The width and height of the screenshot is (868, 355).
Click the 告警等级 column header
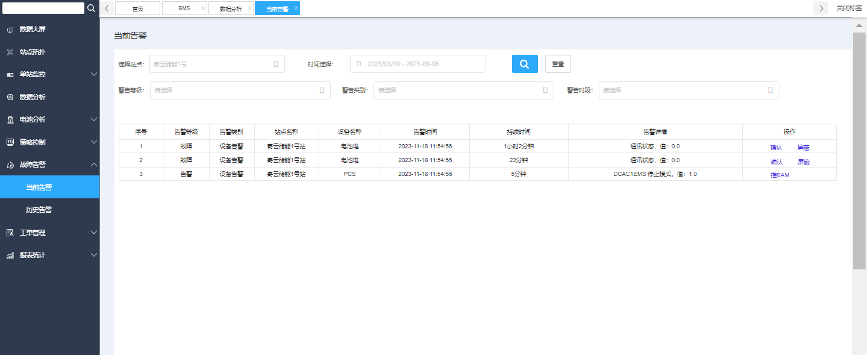(x=186, y=131)
